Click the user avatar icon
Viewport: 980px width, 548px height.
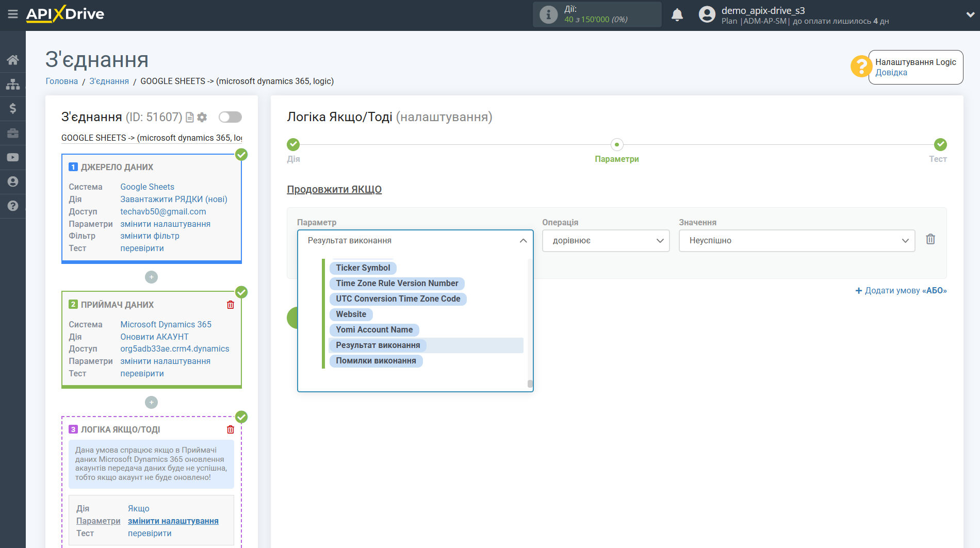(707, 14)
